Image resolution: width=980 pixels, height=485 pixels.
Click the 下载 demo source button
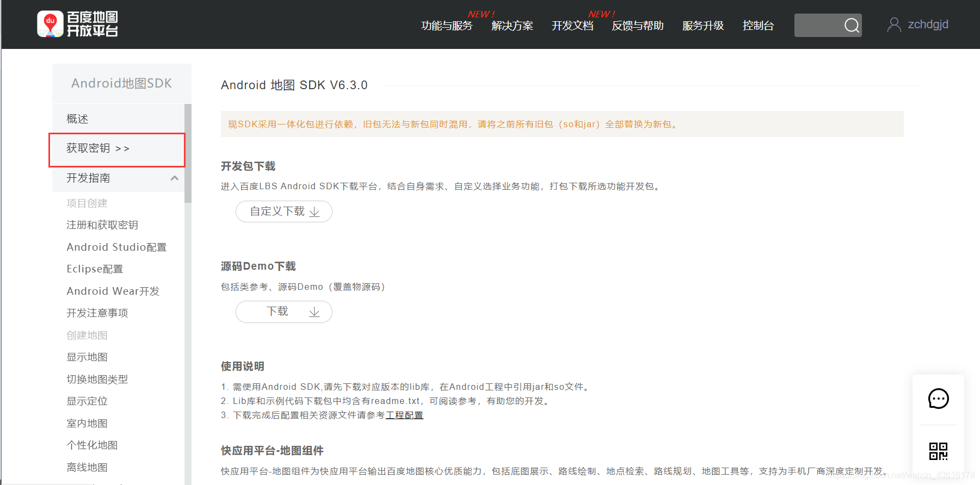click(x=284, y=312)
